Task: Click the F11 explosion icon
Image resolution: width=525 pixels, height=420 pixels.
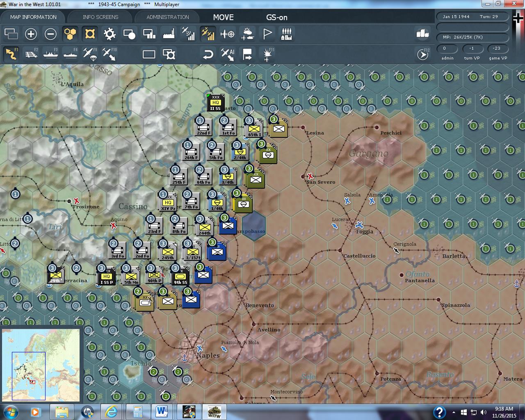Action: (267, 54)
